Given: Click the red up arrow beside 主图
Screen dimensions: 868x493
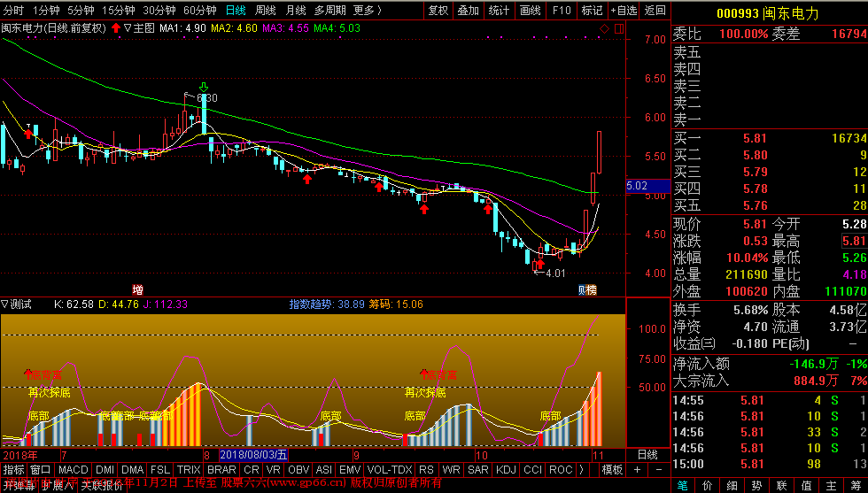Looking at the screenshot, I should 116,27.
